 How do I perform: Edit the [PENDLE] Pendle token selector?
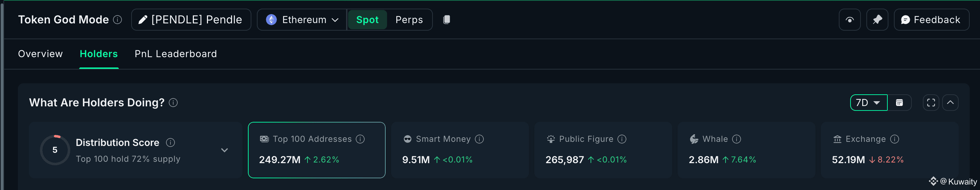click(191, 20)
